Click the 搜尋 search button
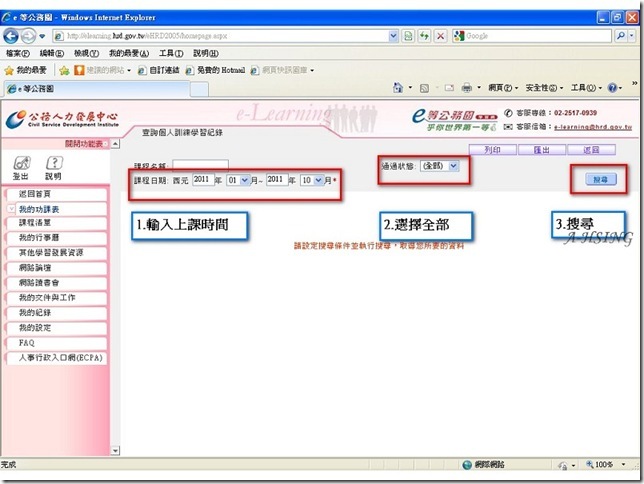Image resolution: width=644 pixels, height=484 pixels. pyautogui.click(x=600, y=180)
